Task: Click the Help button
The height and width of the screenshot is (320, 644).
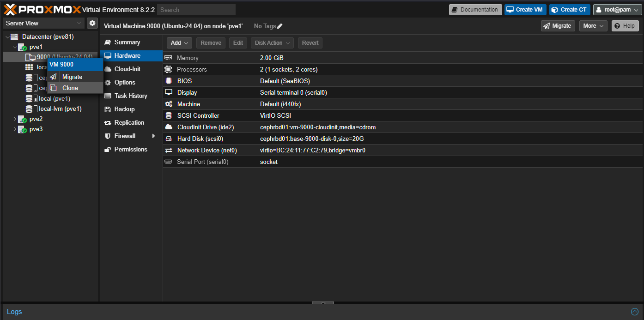Action: [x=625, y=26]
